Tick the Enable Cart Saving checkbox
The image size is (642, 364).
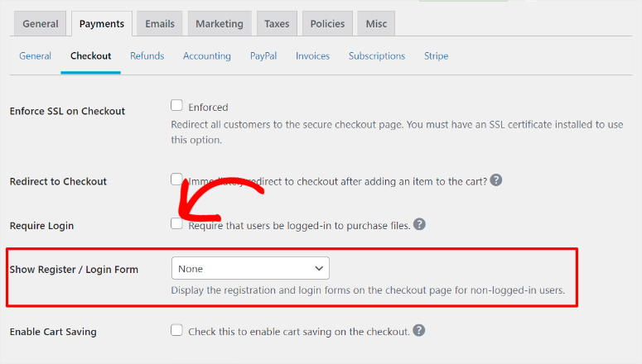[x=176, y=331]
